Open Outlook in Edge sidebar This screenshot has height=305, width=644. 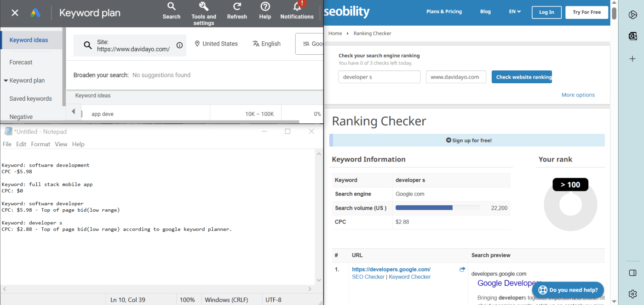[x=632, y=36]
